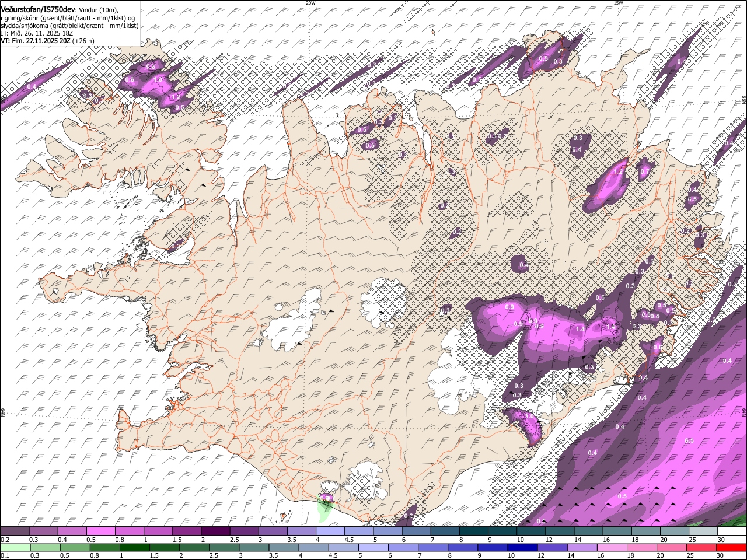Click the 'Vindur (10m)' description text
This screenshot has height=560, width=747.
[97, 10]
